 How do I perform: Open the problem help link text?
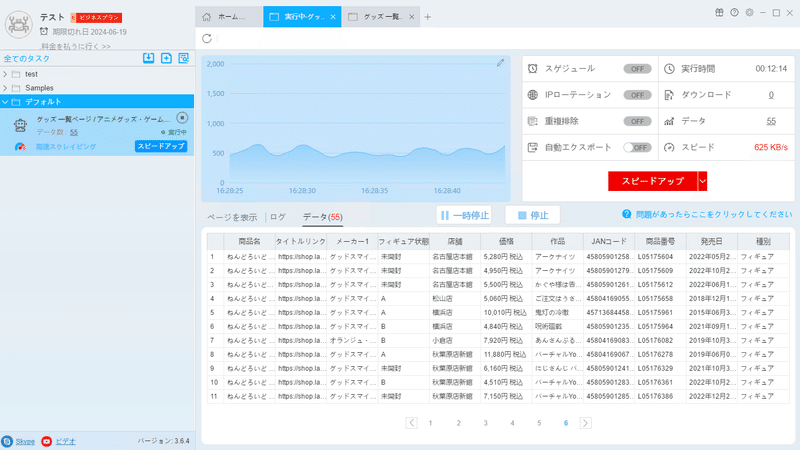pos(714,214)
